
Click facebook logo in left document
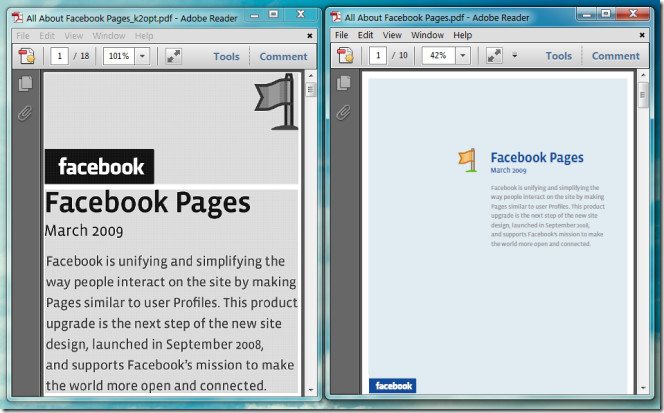coord(100,166)
